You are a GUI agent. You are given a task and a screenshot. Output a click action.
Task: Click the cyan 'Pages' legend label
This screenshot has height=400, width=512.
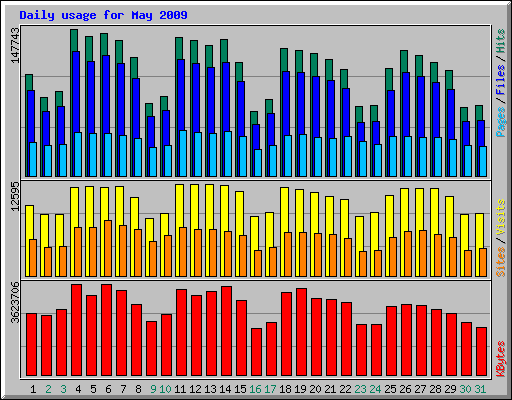click(x=501, y=122)
